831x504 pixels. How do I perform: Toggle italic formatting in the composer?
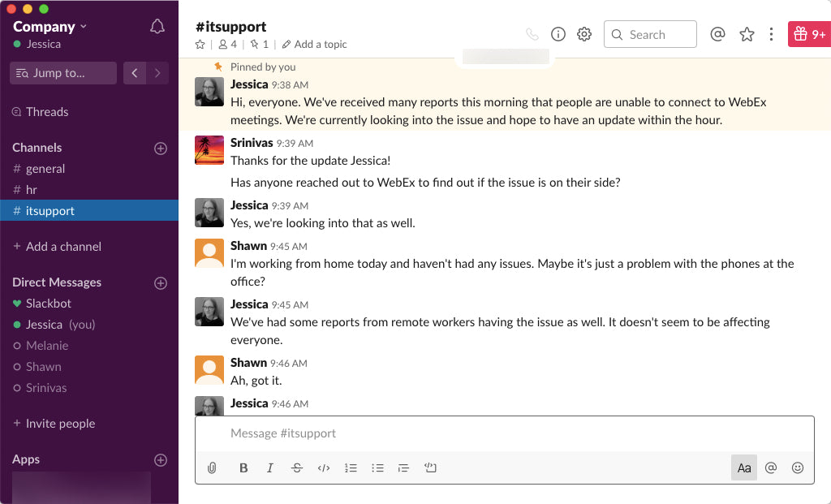coord(269,467)
